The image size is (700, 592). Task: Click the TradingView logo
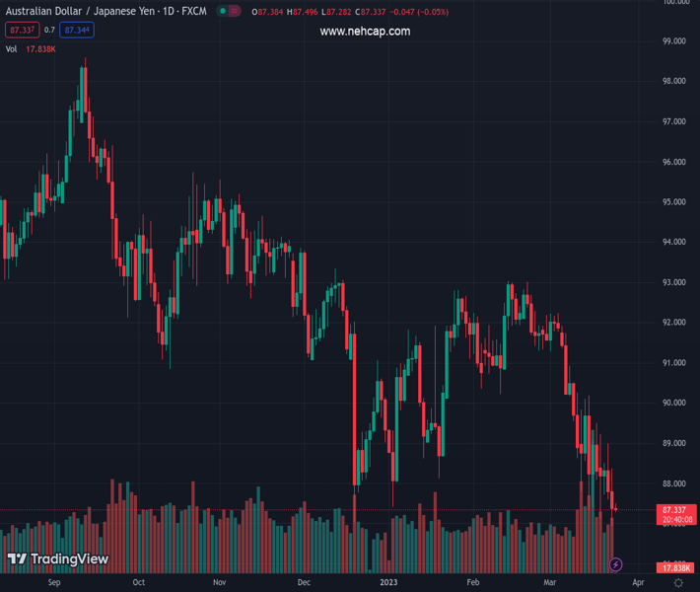(x=57, y=559)
